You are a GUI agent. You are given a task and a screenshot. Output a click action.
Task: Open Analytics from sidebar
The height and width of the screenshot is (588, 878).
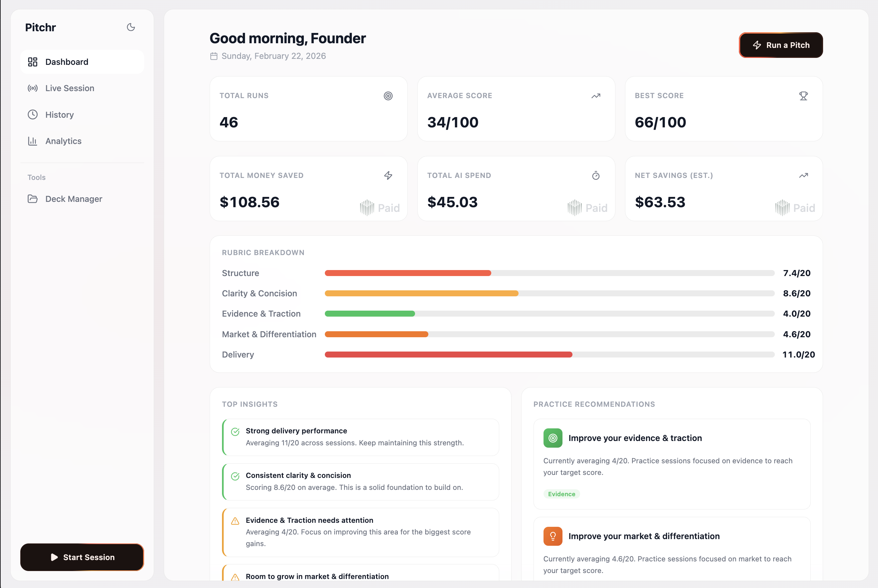click(x=63, y=141)
